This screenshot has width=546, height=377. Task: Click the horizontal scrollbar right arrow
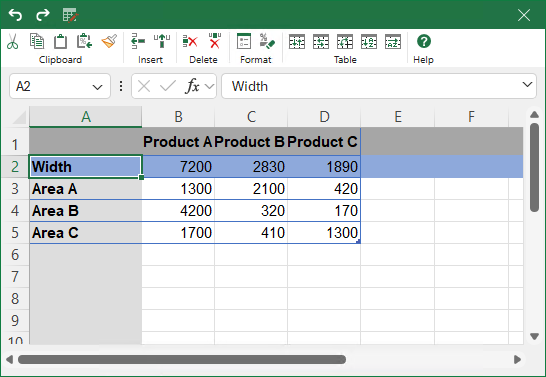pyautogui.click(x=517, y=359)
